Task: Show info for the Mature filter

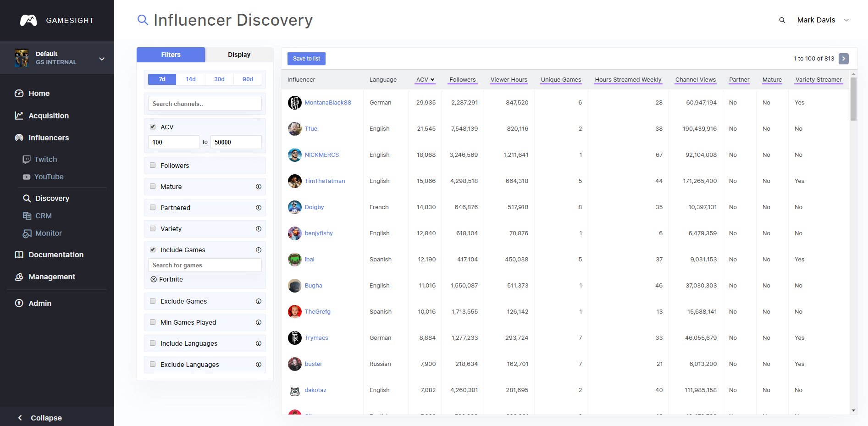Action: tap(259, 187)
